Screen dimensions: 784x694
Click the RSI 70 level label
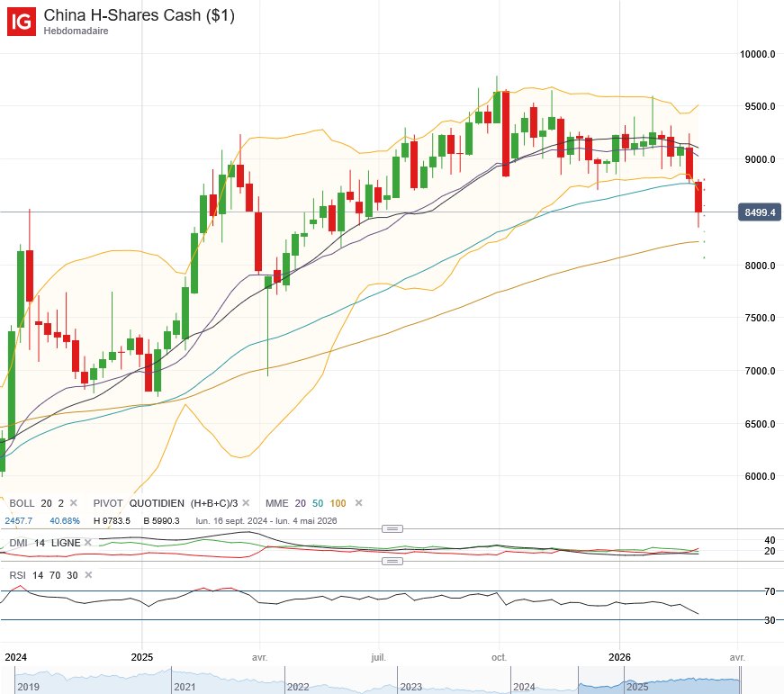pyautogui.click(x=770, y=591)
